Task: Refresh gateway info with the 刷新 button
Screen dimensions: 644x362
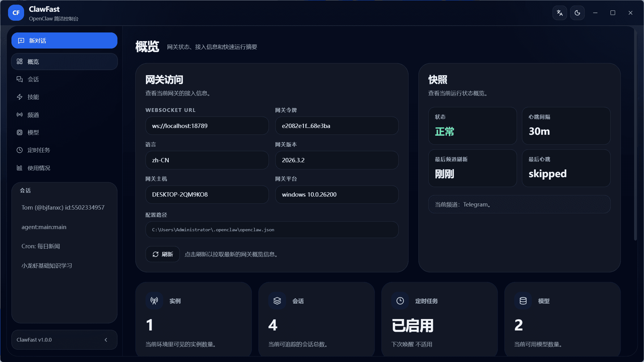Action: pos(163,254)
